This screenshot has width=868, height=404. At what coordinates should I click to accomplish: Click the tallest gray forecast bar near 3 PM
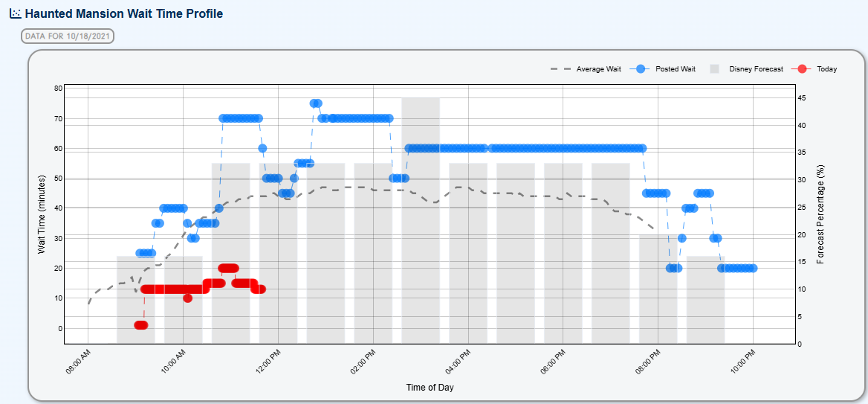pyautogui.click(x=421, y=220)
